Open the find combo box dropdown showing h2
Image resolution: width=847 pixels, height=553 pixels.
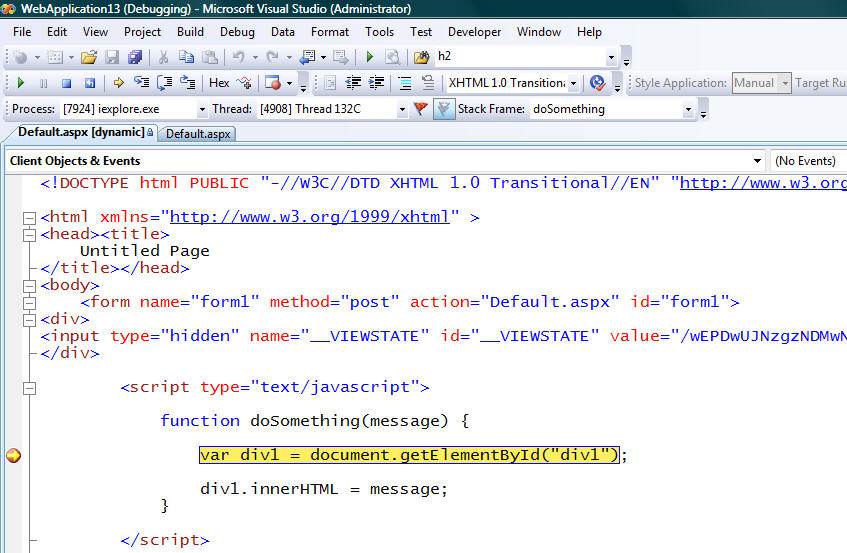pyautogui.click(x=611, y=57)
